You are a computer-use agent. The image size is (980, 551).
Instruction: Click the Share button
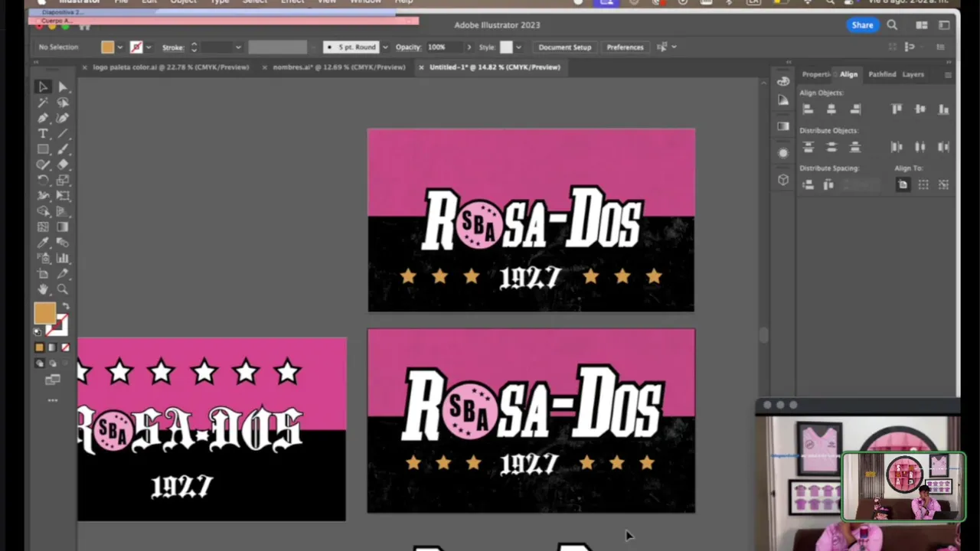pos(862,25)
